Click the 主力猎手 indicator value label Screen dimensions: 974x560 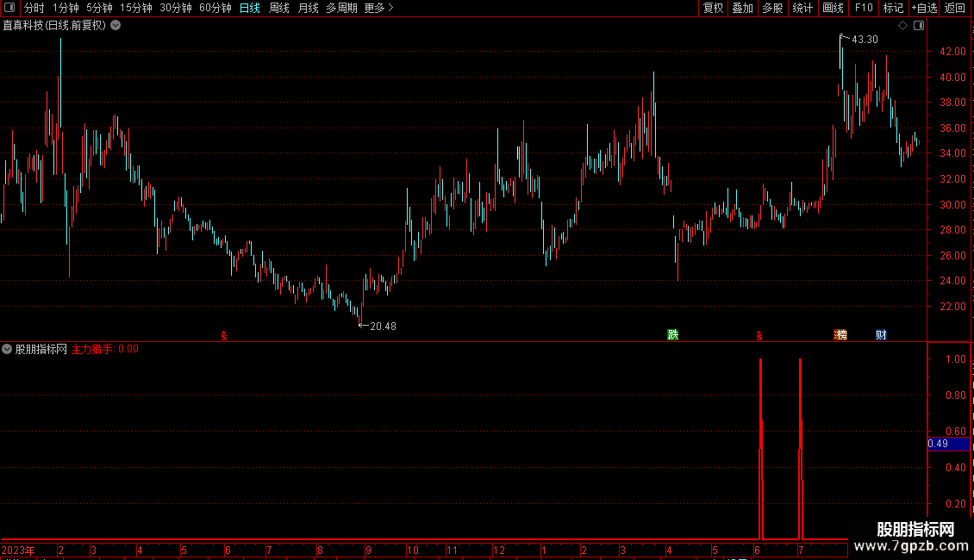click(105, 349)
